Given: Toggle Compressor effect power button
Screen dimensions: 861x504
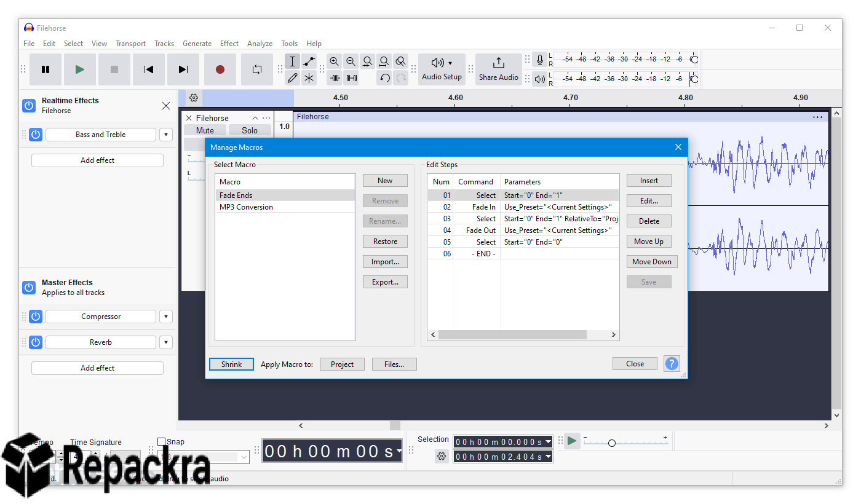Looking at the screenshot, I should pyautogui.click(x=36, y=317).
